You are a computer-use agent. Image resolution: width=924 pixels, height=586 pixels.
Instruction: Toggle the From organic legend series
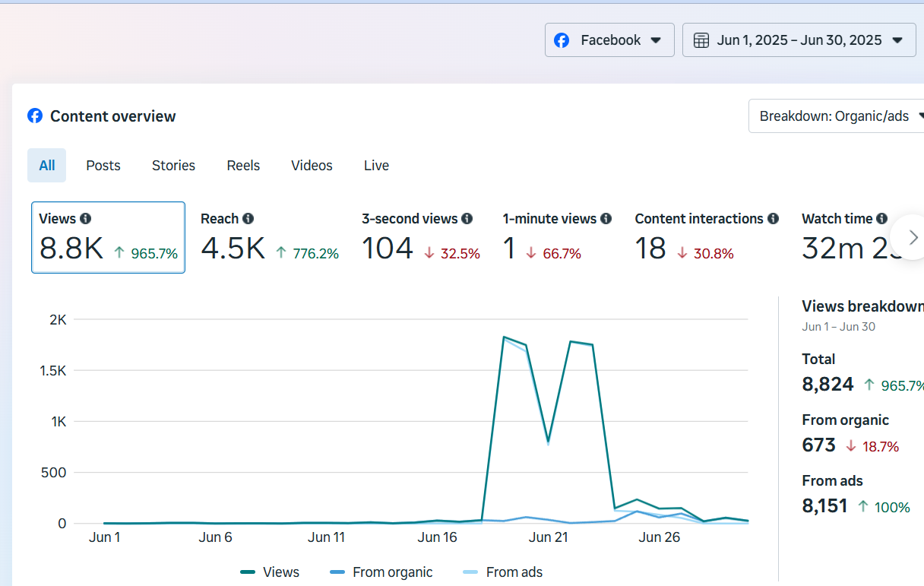pos(381,572)
